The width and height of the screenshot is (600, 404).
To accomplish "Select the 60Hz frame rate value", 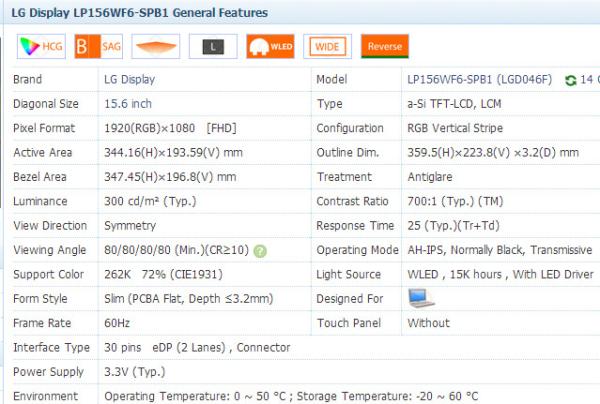I will (117, 323).
